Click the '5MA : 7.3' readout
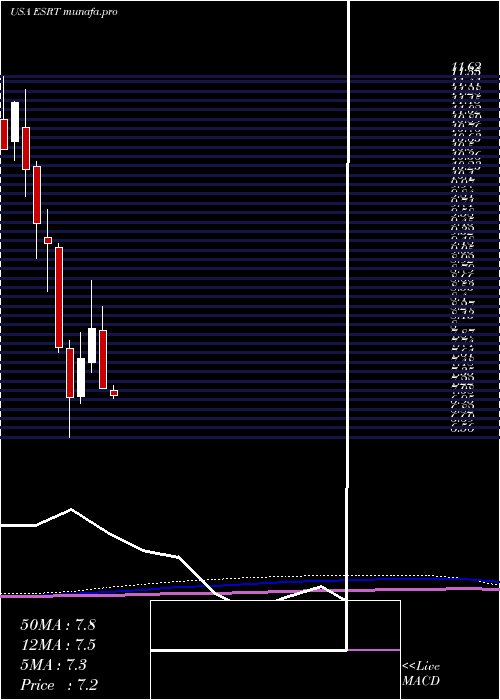This screenshot has height=700, width=500. point(54,665)
